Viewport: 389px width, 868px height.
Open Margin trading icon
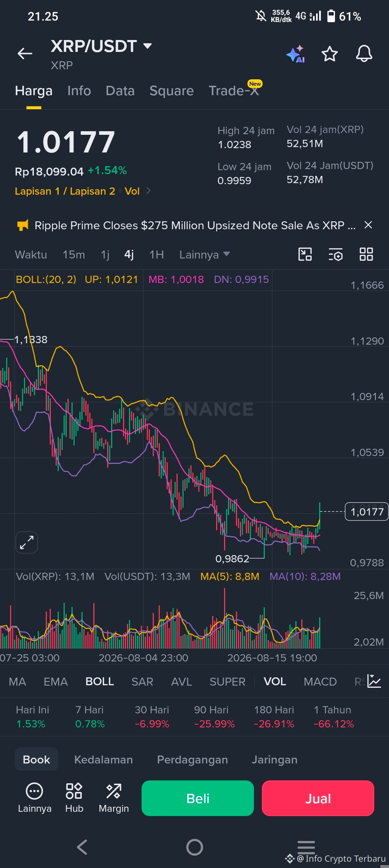click(114, 798)
